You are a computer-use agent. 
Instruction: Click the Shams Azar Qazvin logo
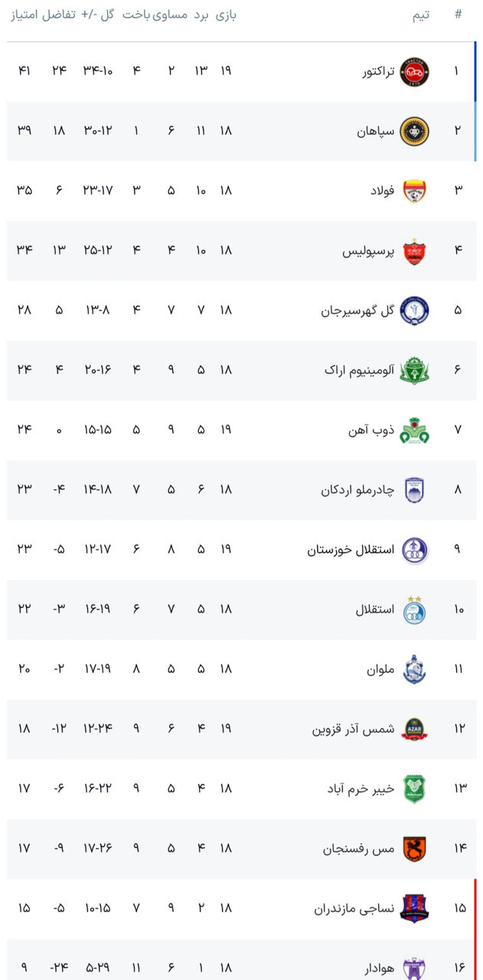[x=415, y=729]
